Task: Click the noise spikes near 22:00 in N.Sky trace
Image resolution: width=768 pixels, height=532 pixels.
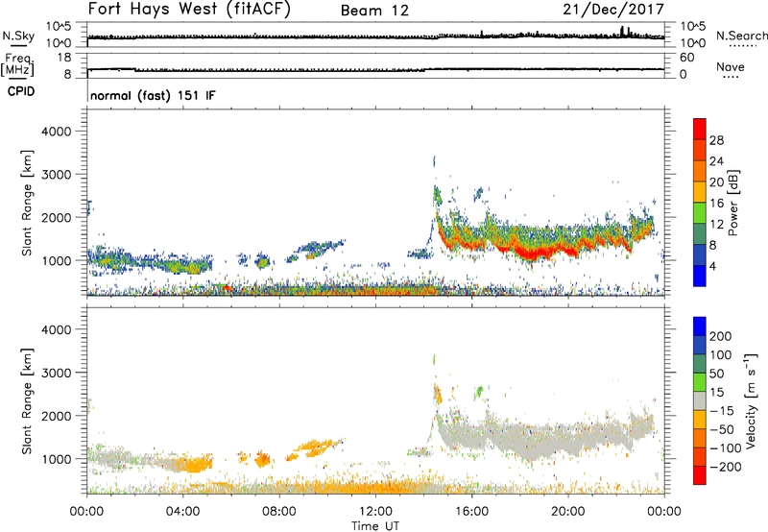Action: pyautogui.click(x=625, y=32)
